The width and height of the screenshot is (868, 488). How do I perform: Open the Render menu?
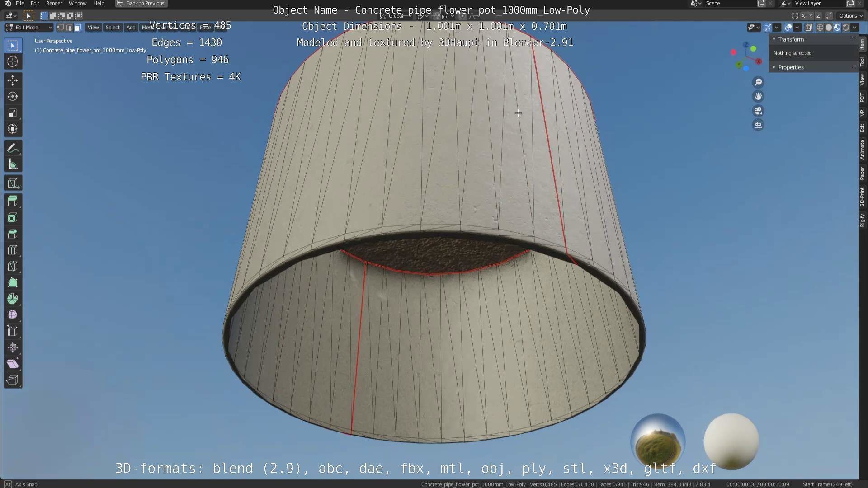pos(54,3)
